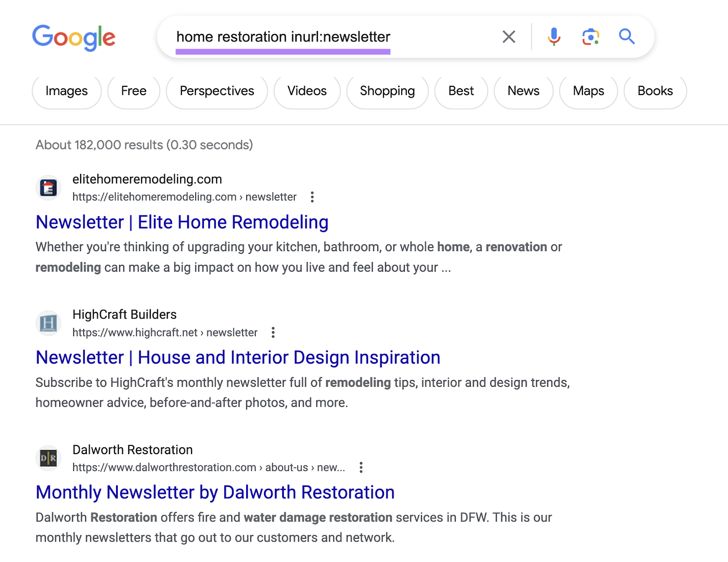Click the HighCraft Builders favicon
728x562 pixels.
click(x=48, y=323)
